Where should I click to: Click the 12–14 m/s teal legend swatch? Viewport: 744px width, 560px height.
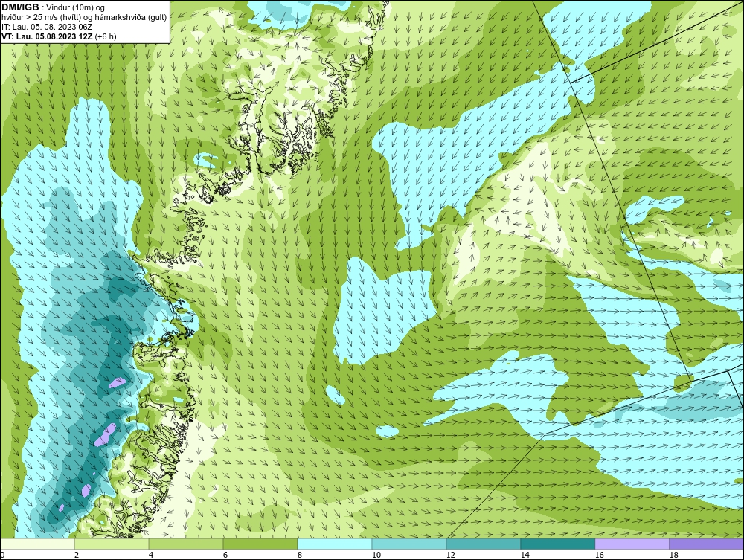(x=484, y=544)
